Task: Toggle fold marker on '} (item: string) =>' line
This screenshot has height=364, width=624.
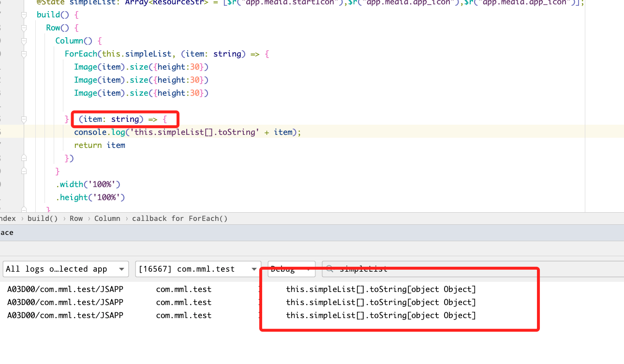Action: point(24,119)
